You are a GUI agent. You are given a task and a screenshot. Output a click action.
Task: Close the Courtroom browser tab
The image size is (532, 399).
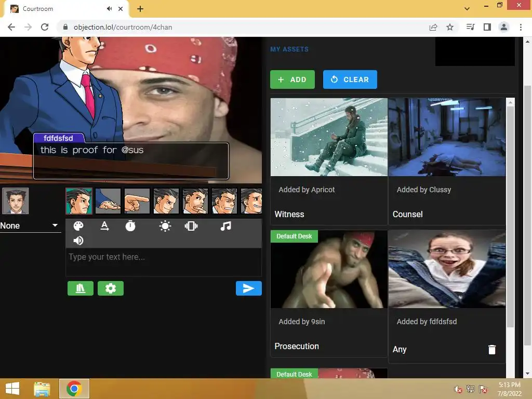(x=121, y=9)
